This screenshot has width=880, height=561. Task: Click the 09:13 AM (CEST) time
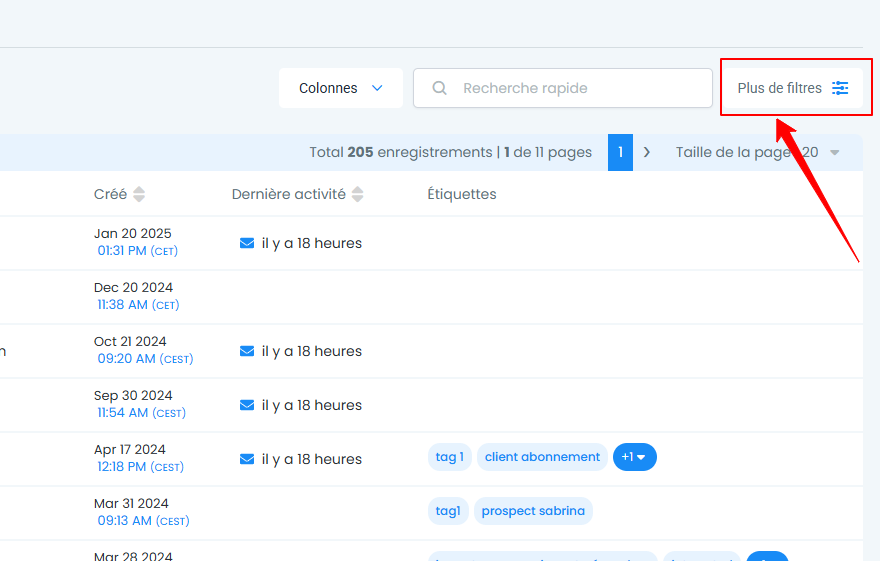coord(144,521)
